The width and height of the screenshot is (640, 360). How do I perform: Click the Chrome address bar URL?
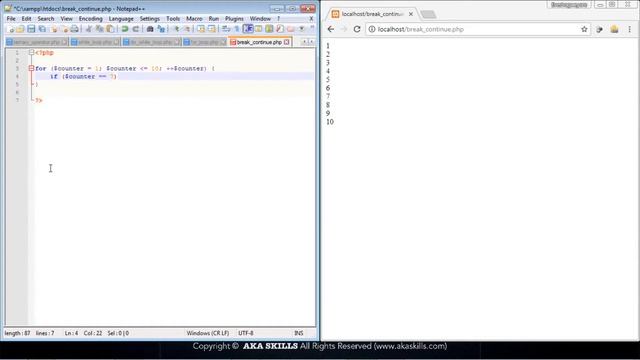coord(420,29)
